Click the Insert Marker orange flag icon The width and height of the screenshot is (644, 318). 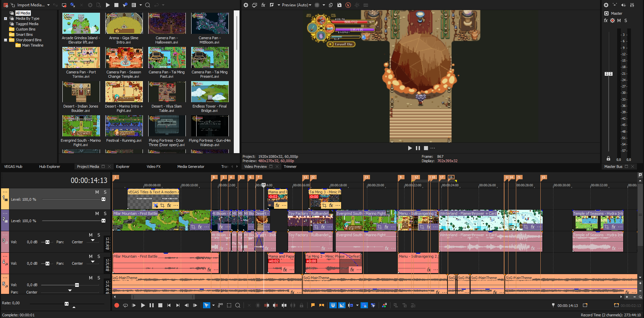[313, 305]
